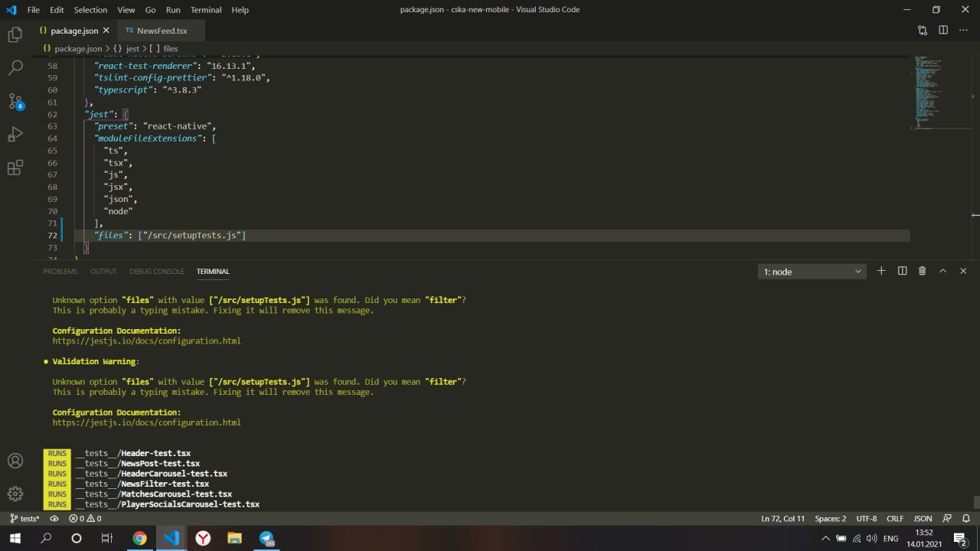The width and height of the screenshot is (980, 551).
Task: Open Telegram from taskbar
Action: 266,538
